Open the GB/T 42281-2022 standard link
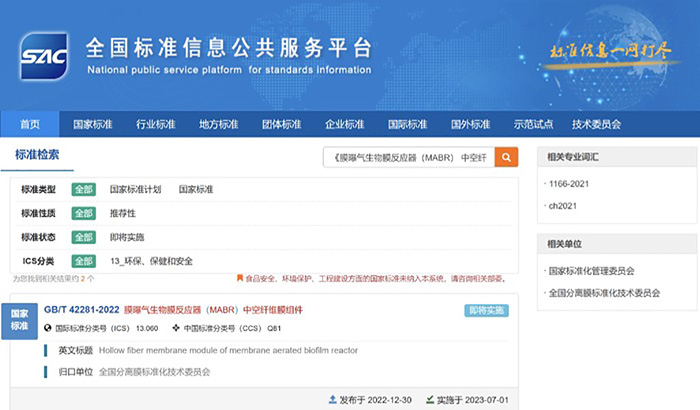The image size is (700, 410). [x=82, y=310]
